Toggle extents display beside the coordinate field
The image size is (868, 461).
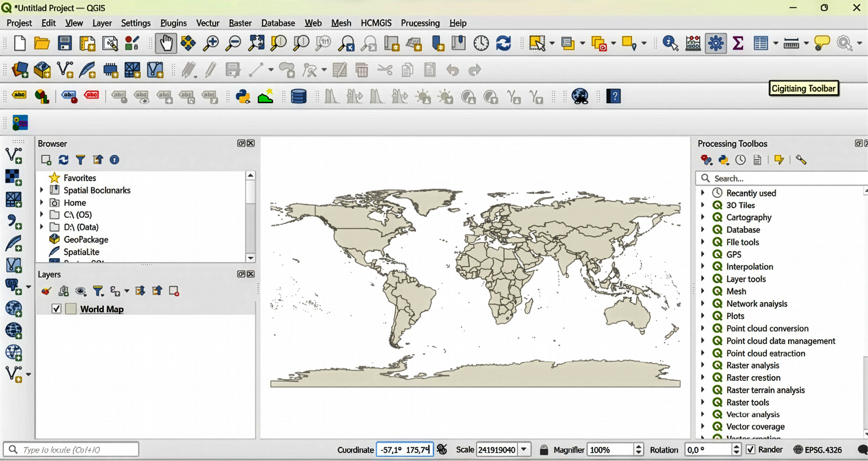(442, 449)
